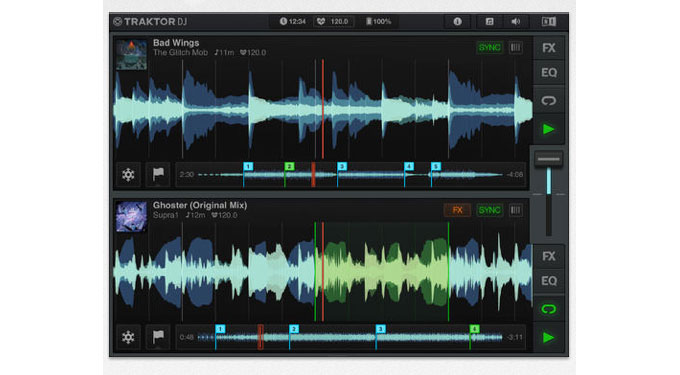Click Bad Wings remaining time -4:08
The image size is (680, 375).
pos(515,175)
